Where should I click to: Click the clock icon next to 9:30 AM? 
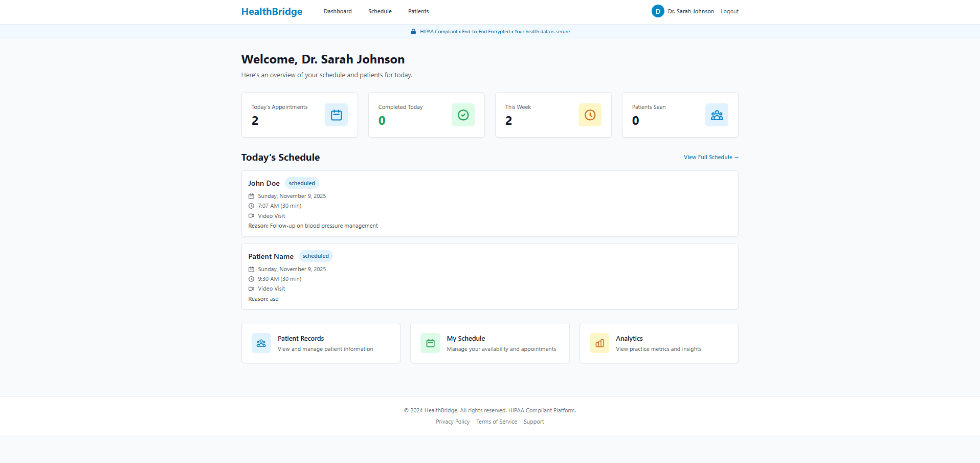tap(251, 279)
